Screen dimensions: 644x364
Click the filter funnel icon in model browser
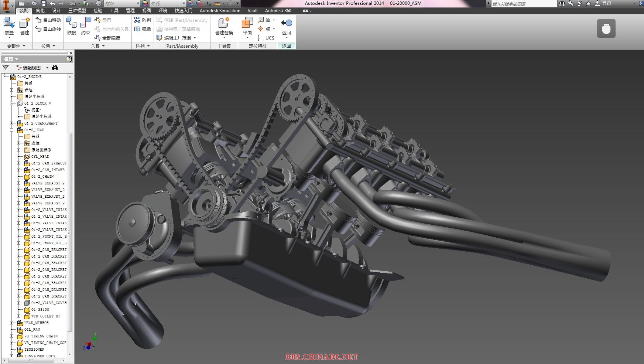click(6, 68)
